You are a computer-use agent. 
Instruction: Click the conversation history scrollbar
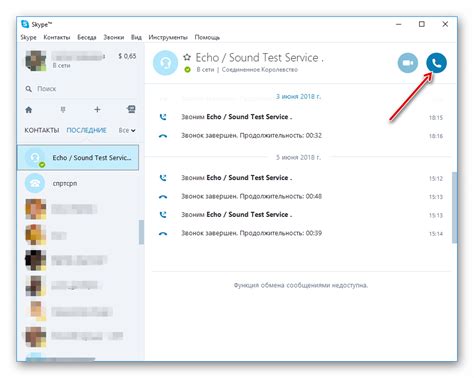(x=454, y=208)
